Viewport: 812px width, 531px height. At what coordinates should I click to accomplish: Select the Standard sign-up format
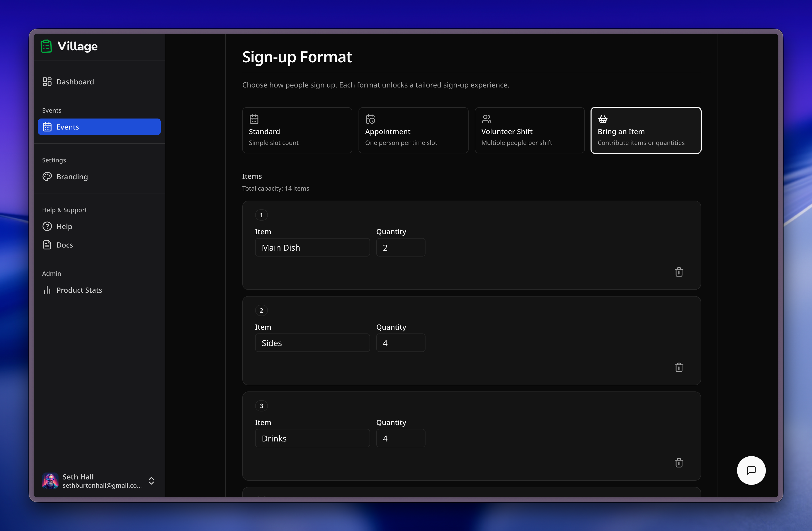pos(297,130)
